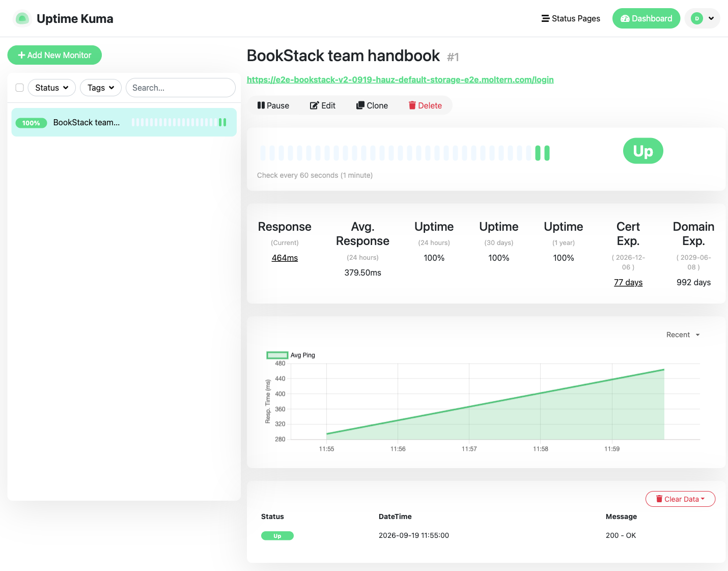Go to the Dashboard button
Viewport: 728px width, 571px height.
(646, 18)
